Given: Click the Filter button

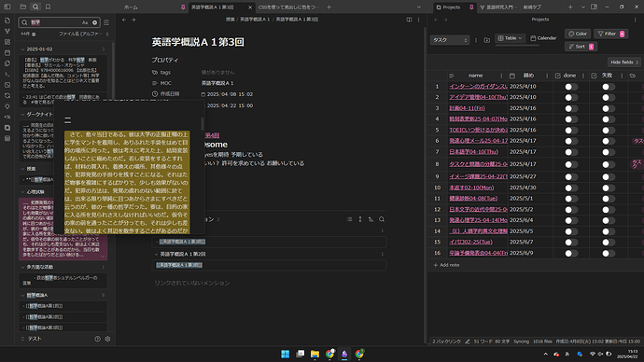Looking at the screenshot, I should [610, 34].
